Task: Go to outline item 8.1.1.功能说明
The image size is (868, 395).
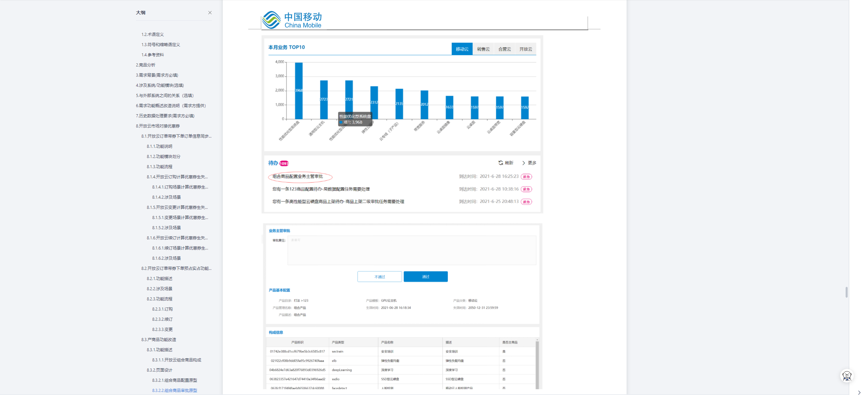Action: tap(159, 146)
